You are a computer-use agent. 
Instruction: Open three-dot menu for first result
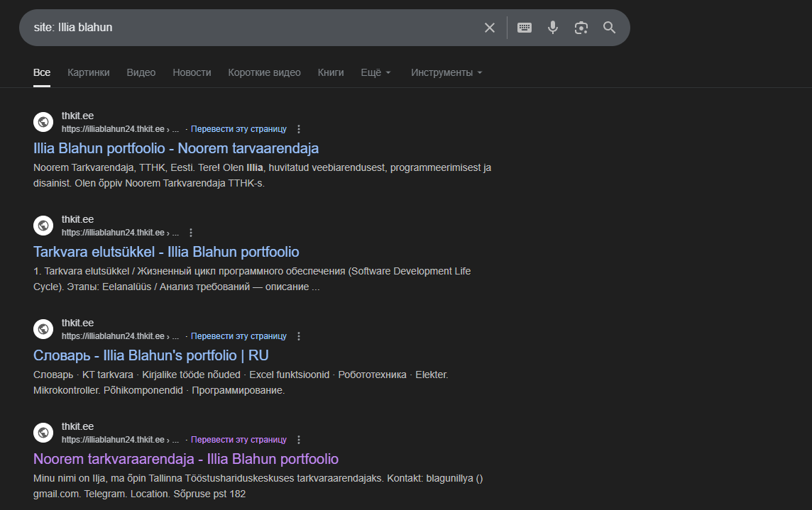tap(299, 129)
